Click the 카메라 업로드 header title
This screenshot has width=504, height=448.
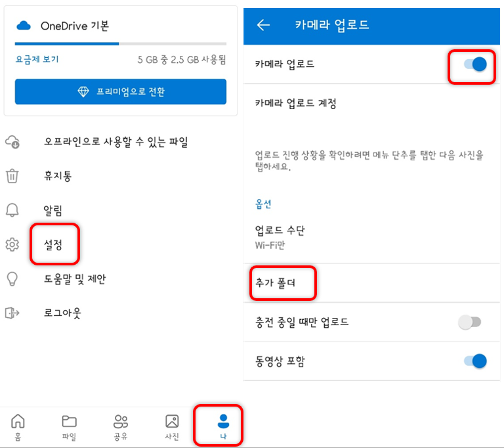pos(332,25)
